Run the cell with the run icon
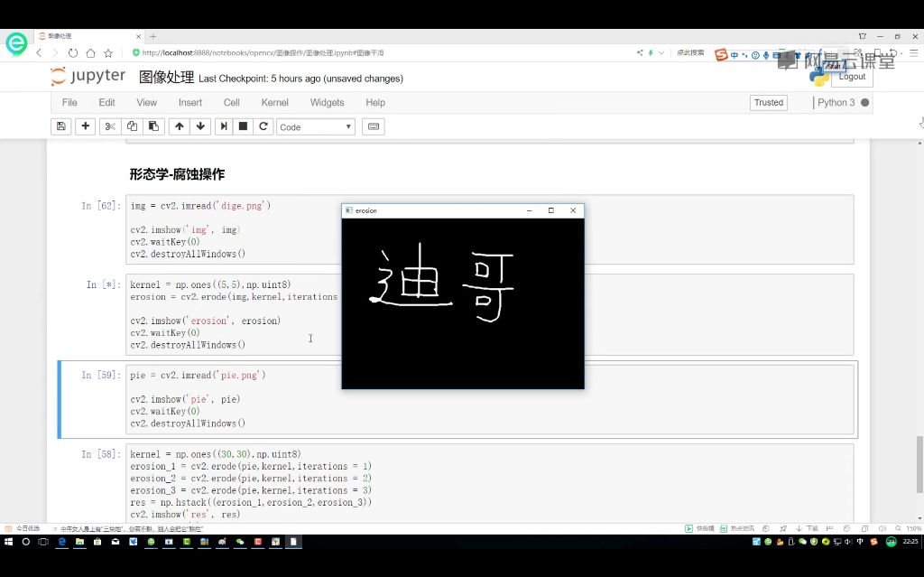Screen dimensions: 924x577 [x=224, y=126]
